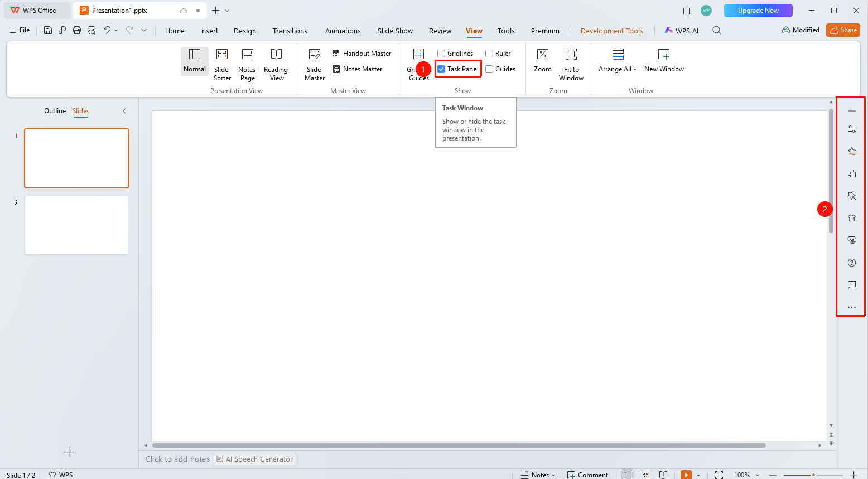
Task: Open the Slide Master view
Action: [x=315, y=65]
